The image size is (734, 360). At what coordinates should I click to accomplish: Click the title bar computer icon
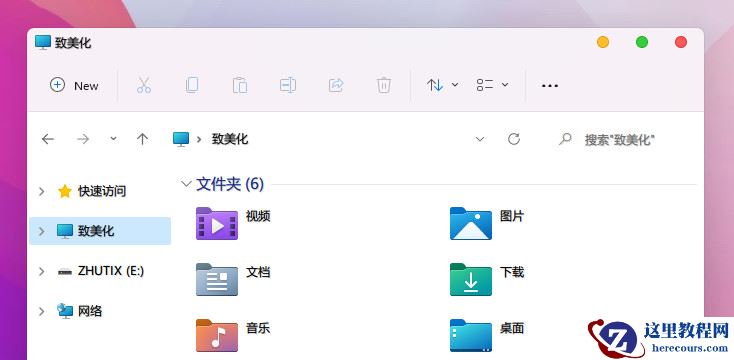(x=43, y=43)
